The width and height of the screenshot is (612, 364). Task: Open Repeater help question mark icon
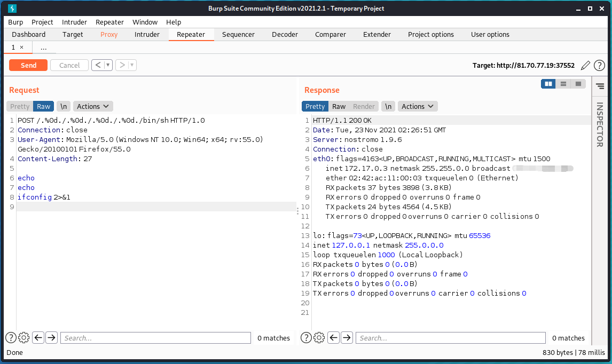pyautogui.click(x=599, y=65)
